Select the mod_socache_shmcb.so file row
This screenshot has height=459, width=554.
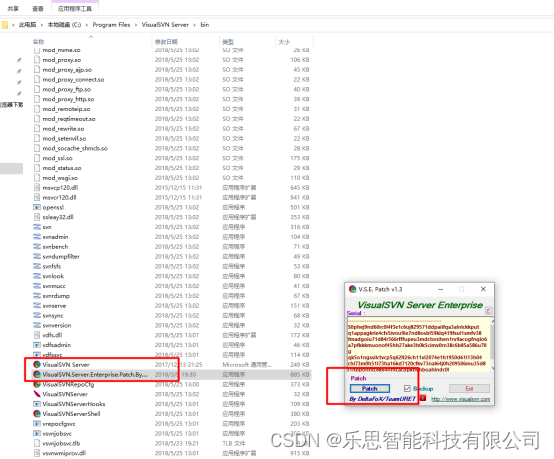click(171, 148)
